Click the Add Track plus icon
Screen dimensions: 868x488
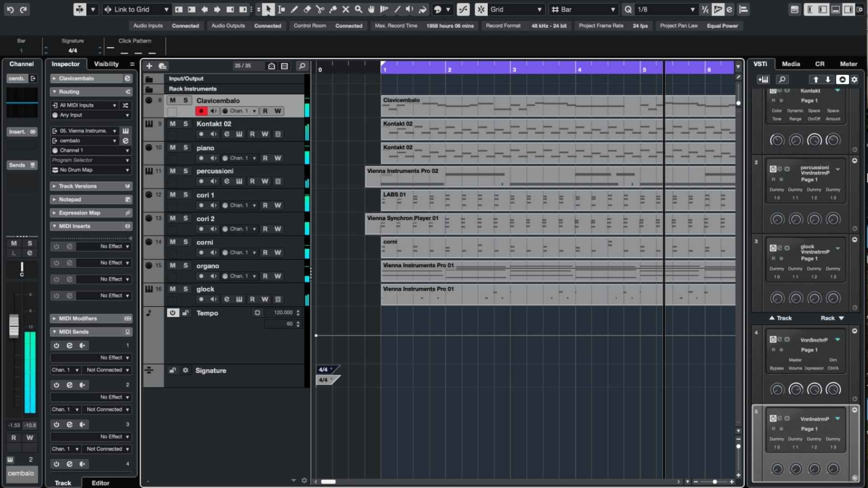click(x=149, y=66)
